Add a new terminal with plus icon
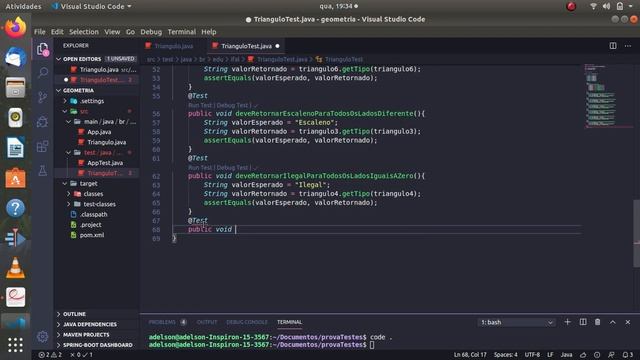 (x=567, y=322)
